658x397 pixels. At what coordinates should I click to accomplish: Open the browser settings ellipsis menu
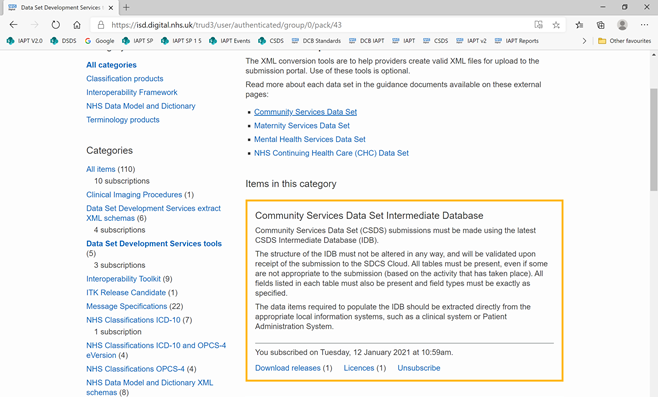[x=645, y=25]
